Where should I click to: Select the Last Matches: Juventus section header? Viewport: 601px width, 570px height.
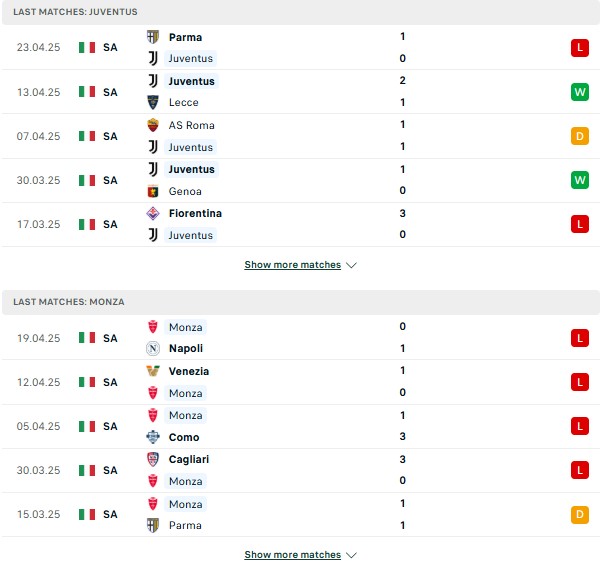tap(301, 12)
